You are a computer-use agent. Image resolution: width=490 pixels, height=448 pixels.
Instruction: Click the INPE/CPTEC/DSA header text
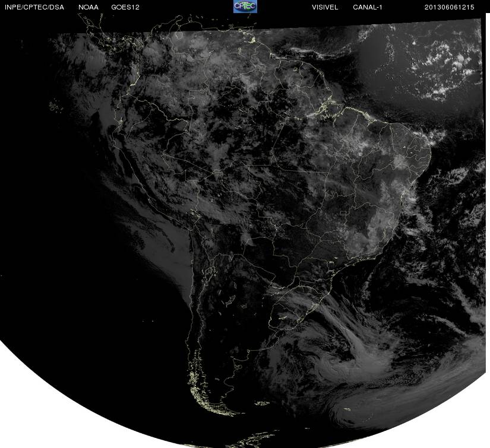(34, 7)
